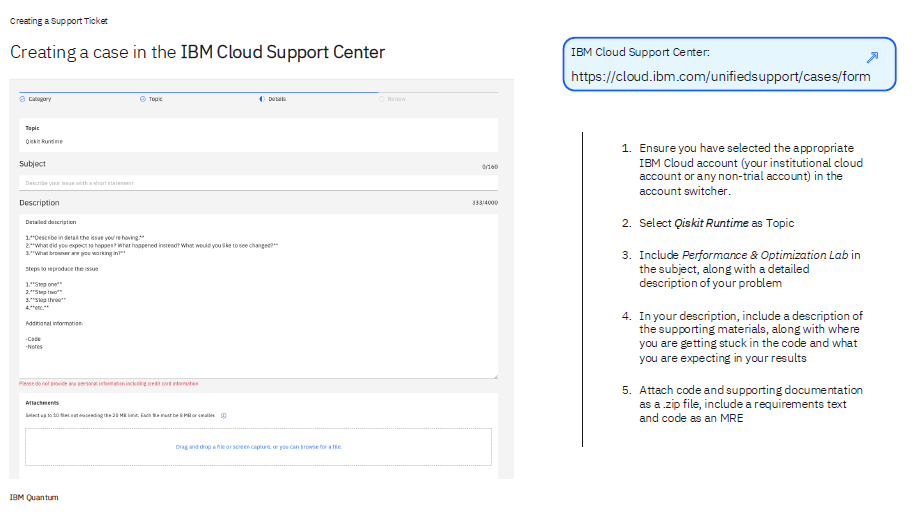Switch to the Topic step label

pyautogui.click(x=156, y=99)
